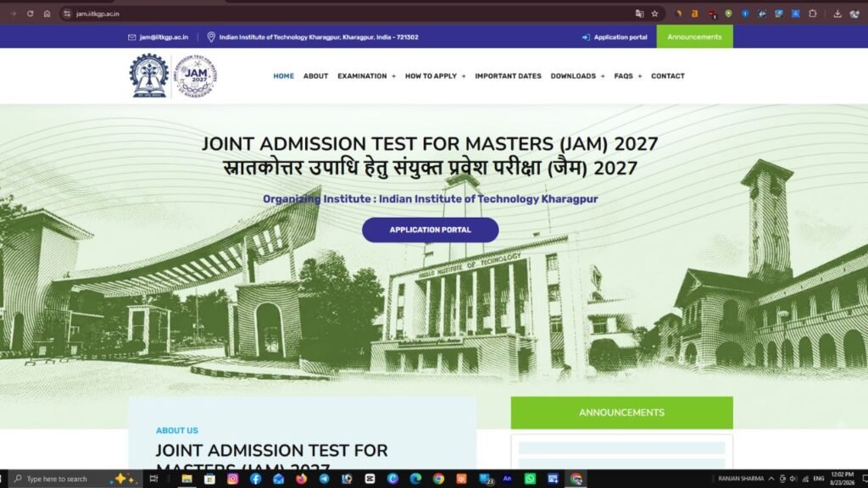Open the orange Amazon 'a' extension
Image resolution: width=868 pixels, height=488 pixels.
point(695,14)
